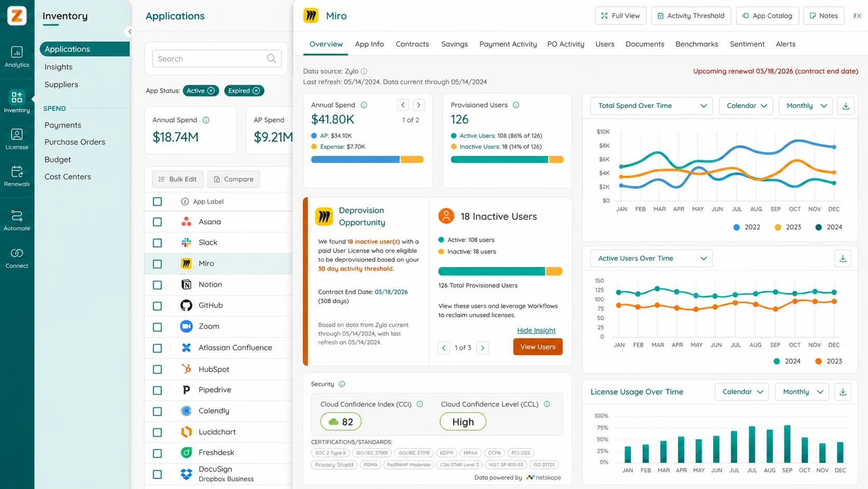Screen dimensions: 868x489
Task: Click the Bulk Edit button
Action: point(178,179)
